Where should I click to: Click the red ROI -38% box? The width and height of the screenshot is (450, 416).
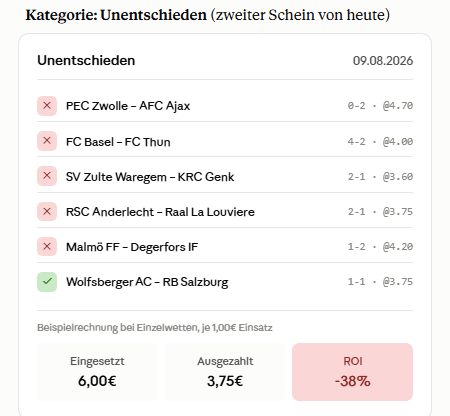pyautogui.click(x=352, y=372)
